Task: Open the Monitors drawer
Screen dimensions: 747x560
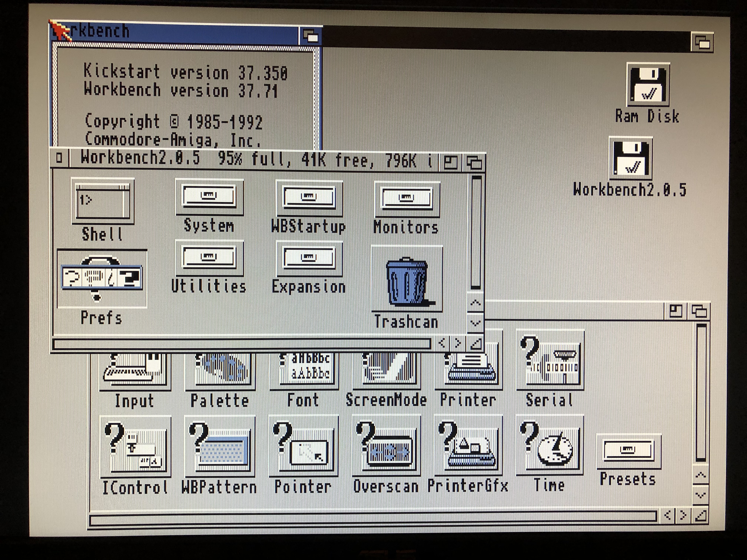Action: tap(407, 199)
